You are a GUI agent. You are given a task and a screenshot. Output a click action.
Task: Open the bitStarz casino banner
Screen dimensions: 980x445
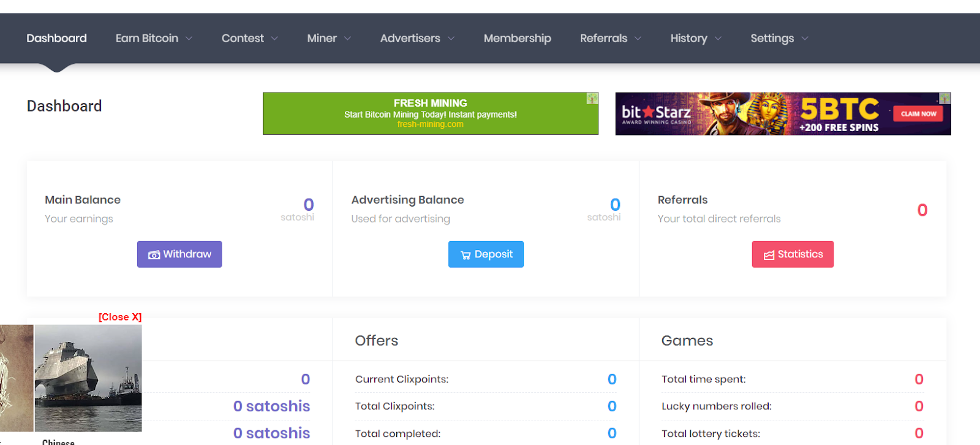[x=783, y=113]
